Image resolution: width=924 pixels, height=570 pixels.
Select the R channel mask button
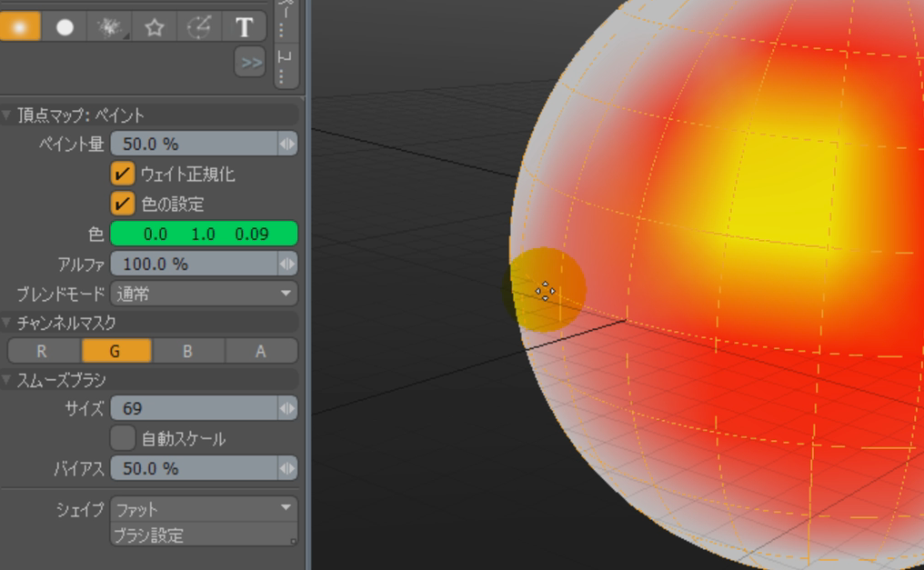click(44, 351)
